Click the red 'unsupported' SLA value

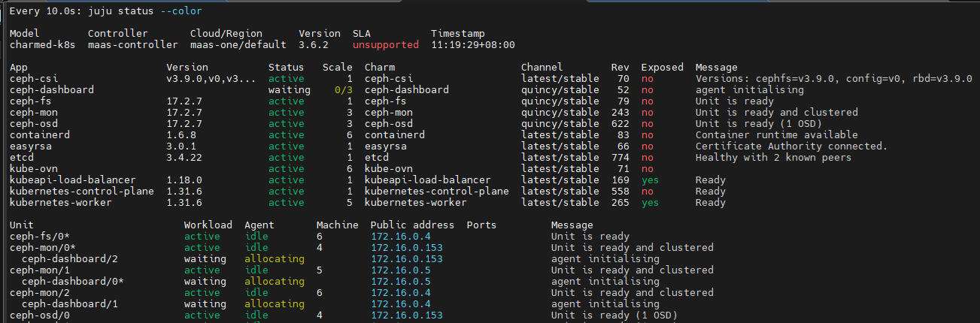386,45
